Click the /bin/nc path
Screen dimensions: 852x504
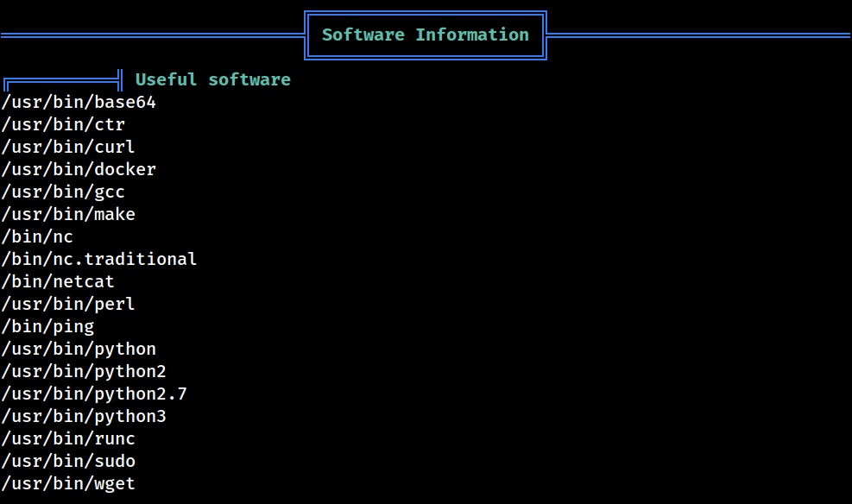coord(37,236)
